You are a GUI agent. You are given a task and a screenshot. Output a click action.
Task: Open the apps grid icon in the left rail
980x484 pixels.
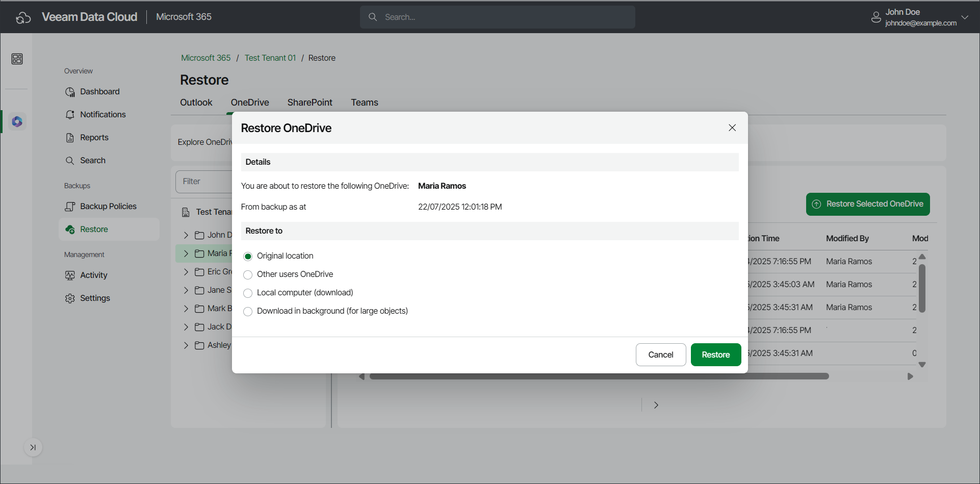(17, 59)
